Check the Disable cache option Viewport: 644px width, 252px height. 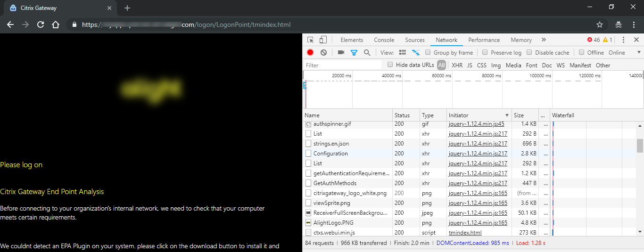point(529,53)
